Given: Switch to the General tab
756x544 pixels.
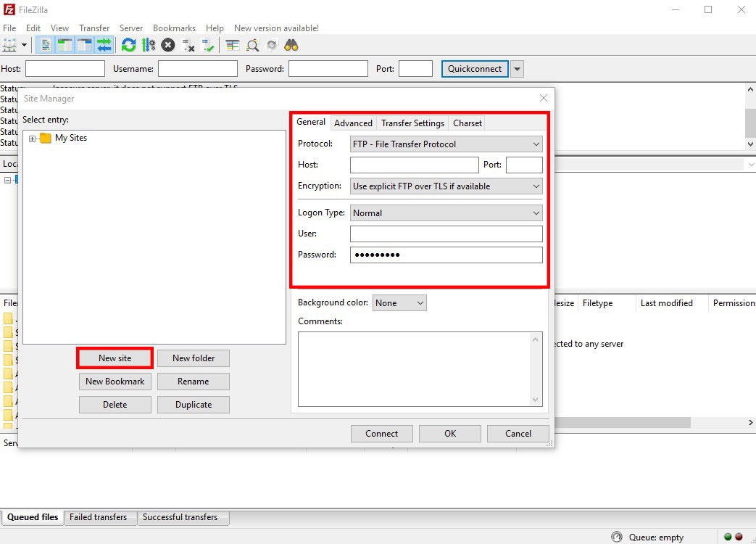Looking at the screenshot, I should pyautogui.click(x=311, y=122).
